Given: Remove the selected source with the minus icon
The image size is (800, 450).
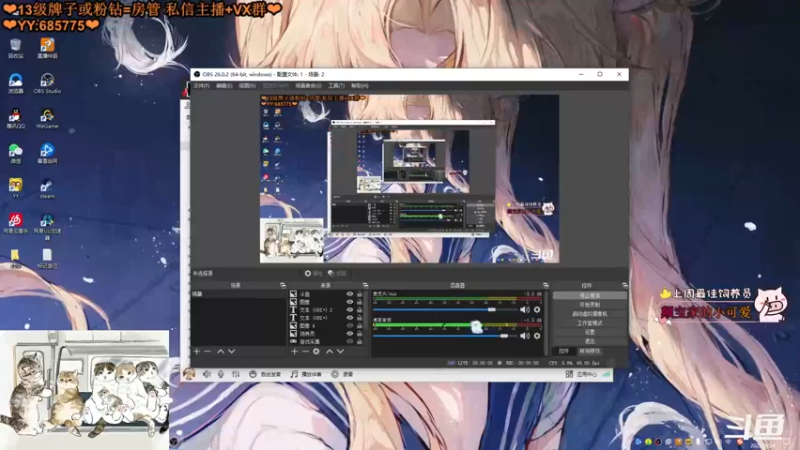Looking at the screenshot, I should (x=305, y=352).
